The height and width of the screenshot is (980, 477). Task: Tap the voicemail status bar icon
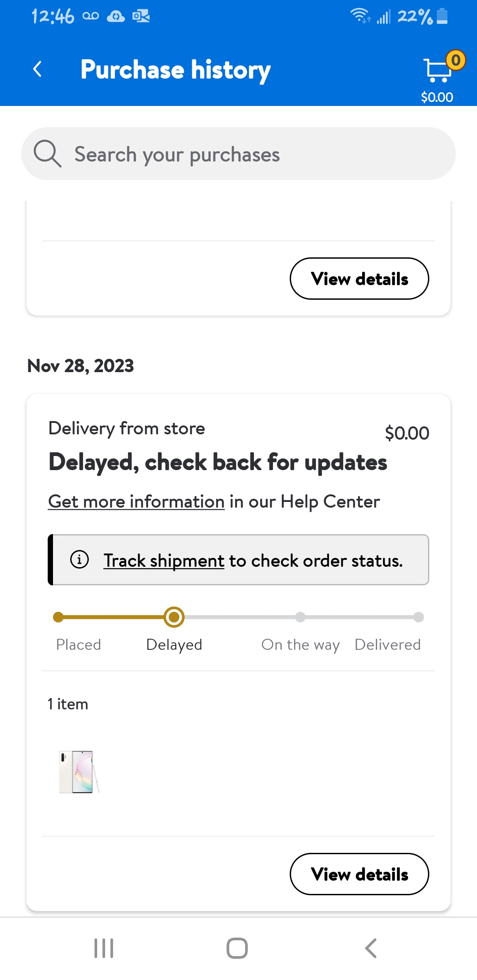(x=91, y=16)
